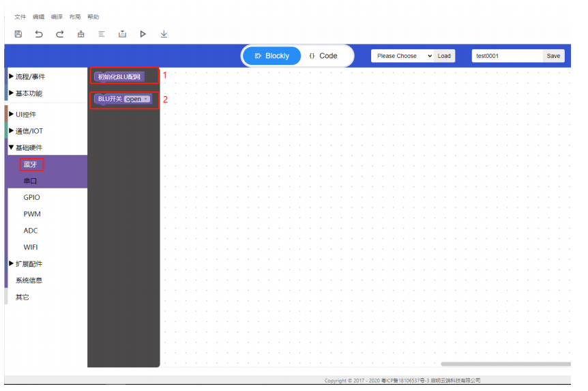Click the workspace horizontal scrollbar
The height and width of the screenshot is (391, 588).
pyautogui.click(x=505, y=364)
